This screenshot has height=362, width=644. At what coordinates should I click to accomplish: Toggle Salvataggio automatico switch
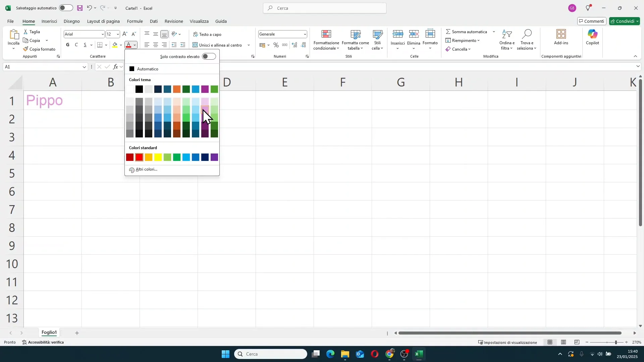pyautogui.click(x=66, y=8)
